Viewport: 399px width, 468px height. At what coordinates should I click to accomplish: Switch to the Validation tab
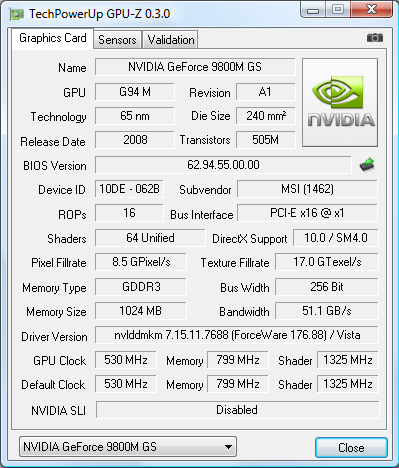pos(171,40)
